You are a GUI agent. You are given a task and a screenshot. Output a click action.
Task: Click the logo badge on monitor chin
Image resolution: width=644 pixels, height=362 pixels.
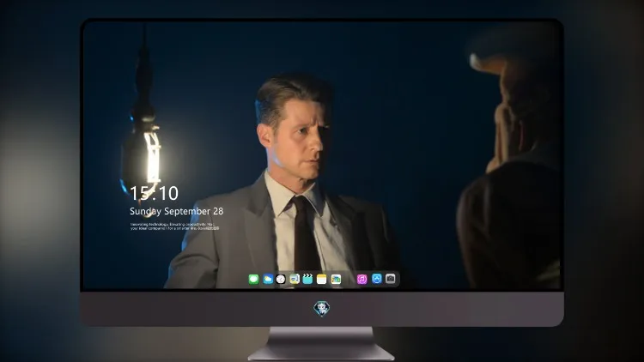click(322, 309)
